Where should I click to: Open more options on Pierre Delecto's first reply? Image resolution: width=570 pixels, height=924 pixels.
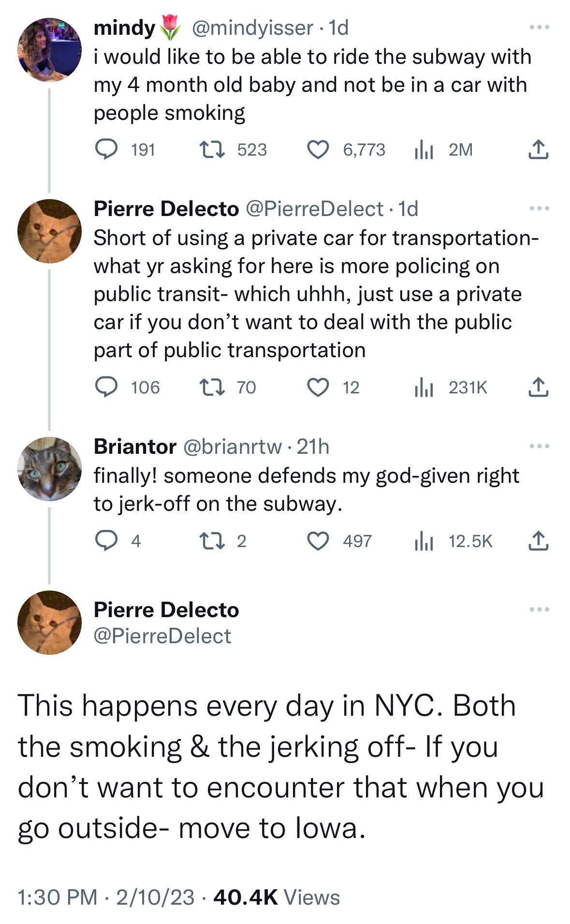click(539, 209)
